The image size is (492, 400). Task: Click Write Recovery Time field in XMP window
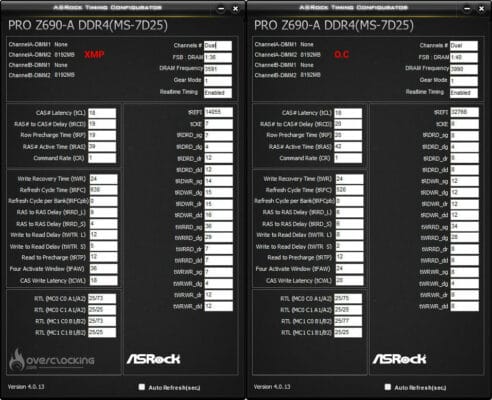pyautogui.click(x=103, y=179)
